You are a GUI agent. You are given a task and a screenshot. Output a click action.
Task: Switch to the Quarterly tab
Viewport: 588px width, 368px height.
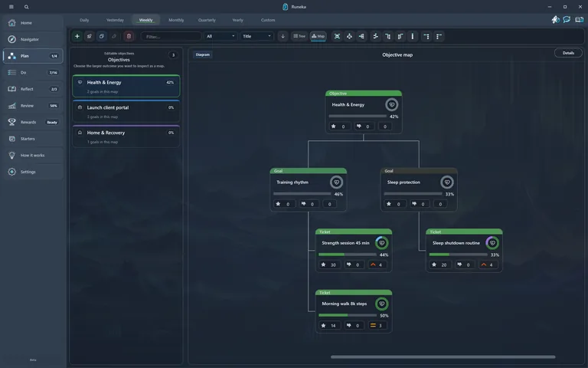pyautogui.click(x=207, y=20)
